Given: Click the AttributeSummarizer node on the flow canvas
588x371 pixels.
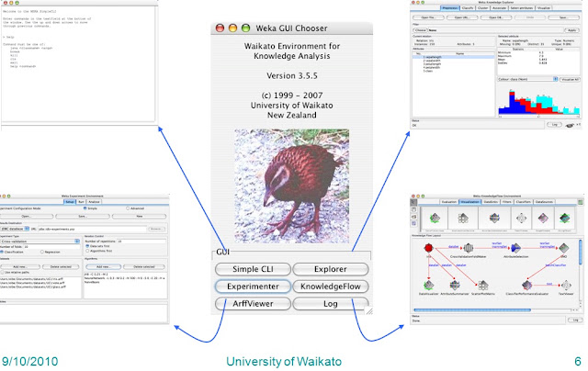Looking at the screenshot, I should point(455,286).
